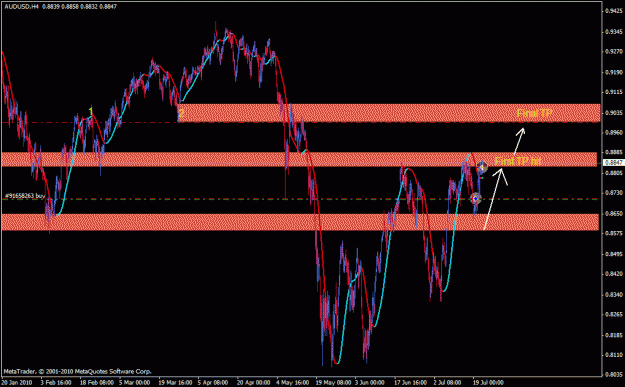Click price axis label 0.8960
This screenshot has height=387, width=625.
pyautogui.click(x=614, y=132)
